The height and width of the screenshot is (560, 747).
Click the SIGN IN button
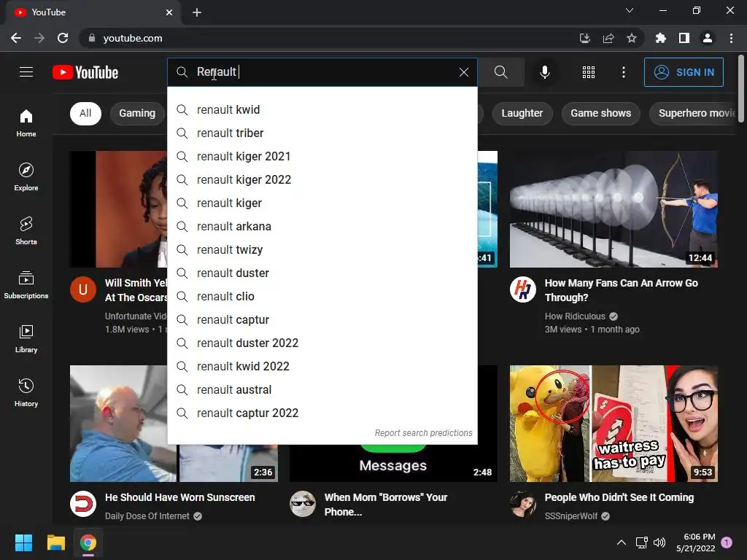coord(684,72)
